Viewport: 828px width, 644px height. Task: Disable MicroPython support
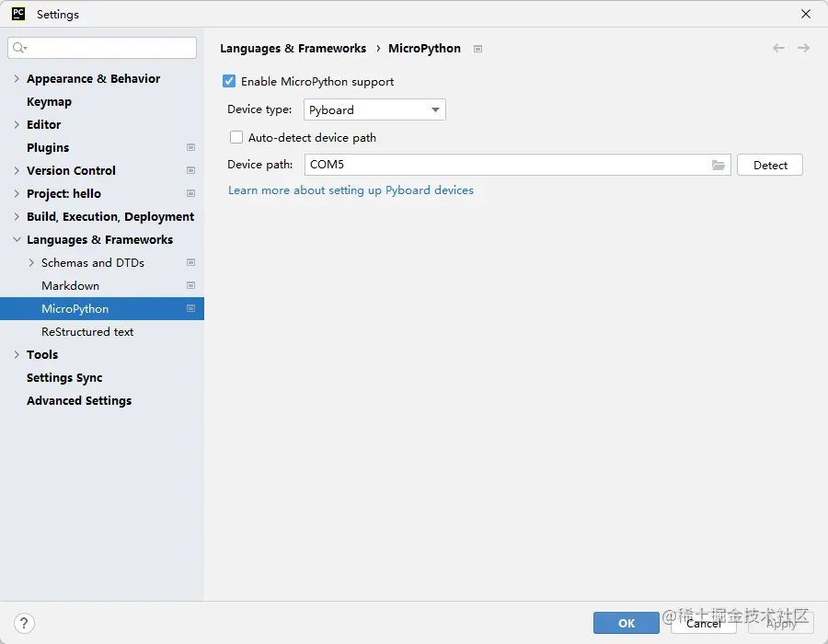click(228, 81)
